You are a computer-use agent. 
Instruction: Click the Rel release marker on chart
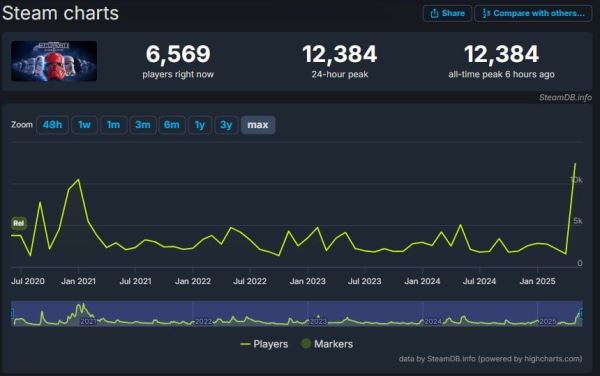tap(18, 223)
